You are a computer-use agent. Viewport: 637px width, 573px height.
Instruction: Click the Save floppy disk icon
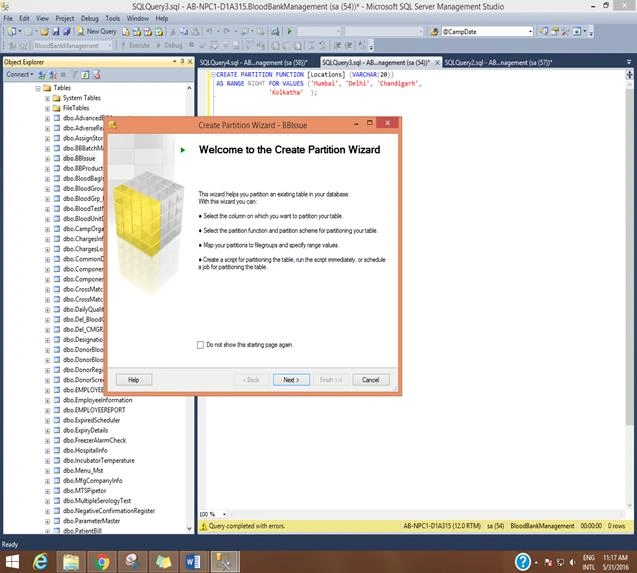coord(56,32)
